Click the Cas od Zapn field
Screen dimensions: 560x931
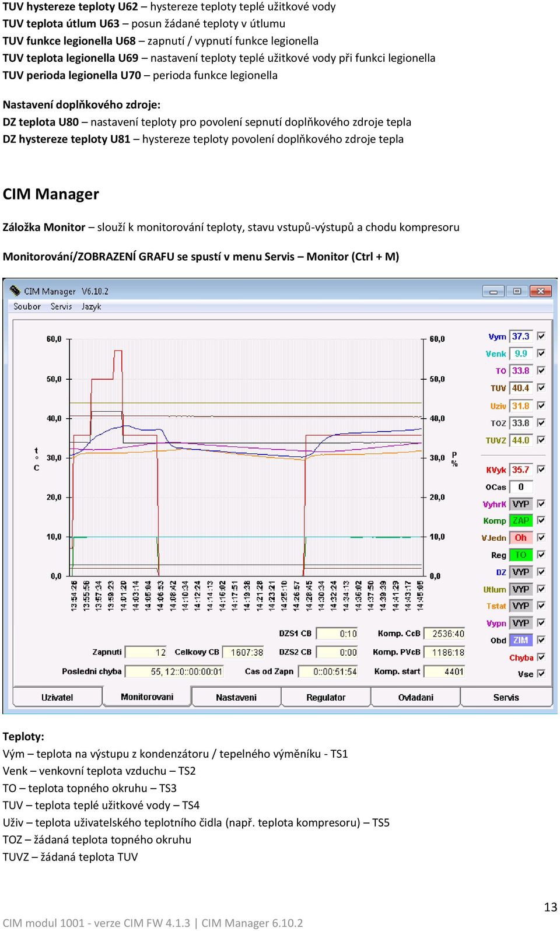pyautogui.click(x=328, y=671)
